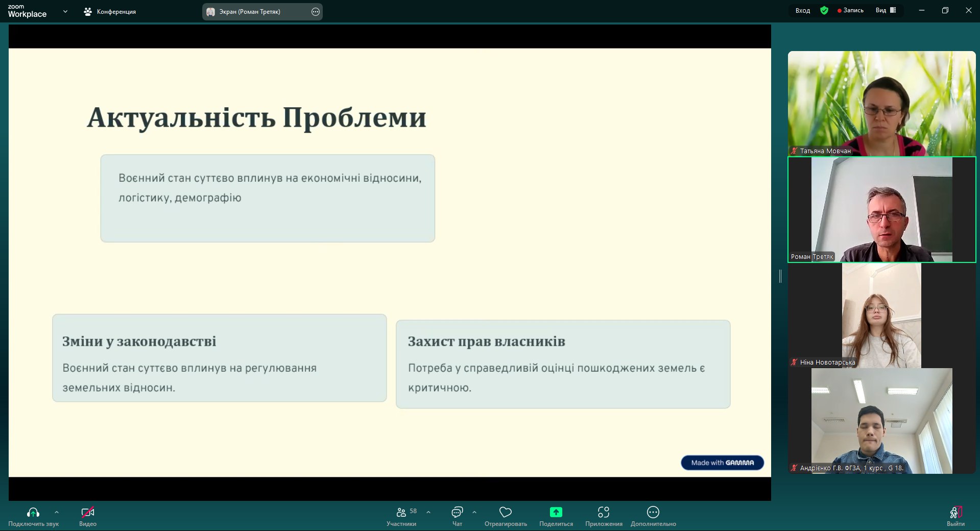This screenshot has height=531, width=980.
Task: Select the Конференция tab
Action: point(110,11)
